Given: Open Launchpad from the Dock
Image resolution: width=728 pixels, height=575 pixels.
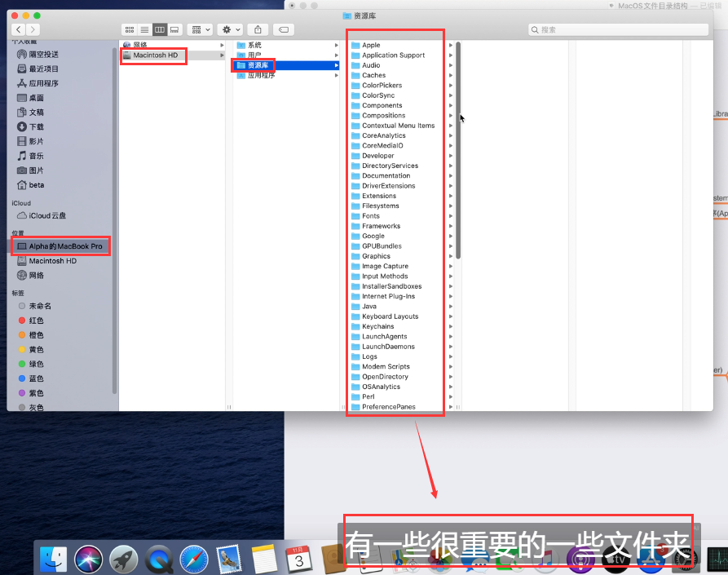Looking at the screenshot, I should (123, 559).
